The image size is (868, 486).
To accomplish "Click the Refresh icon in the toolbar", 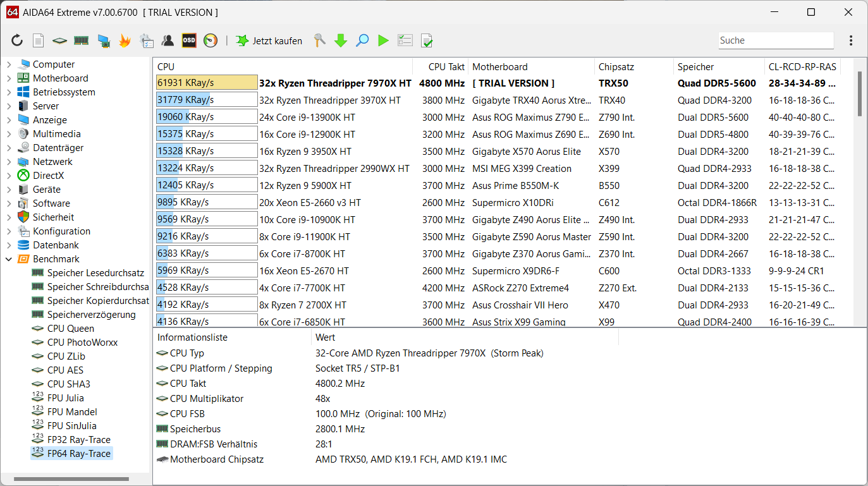I will coord(17,40).
